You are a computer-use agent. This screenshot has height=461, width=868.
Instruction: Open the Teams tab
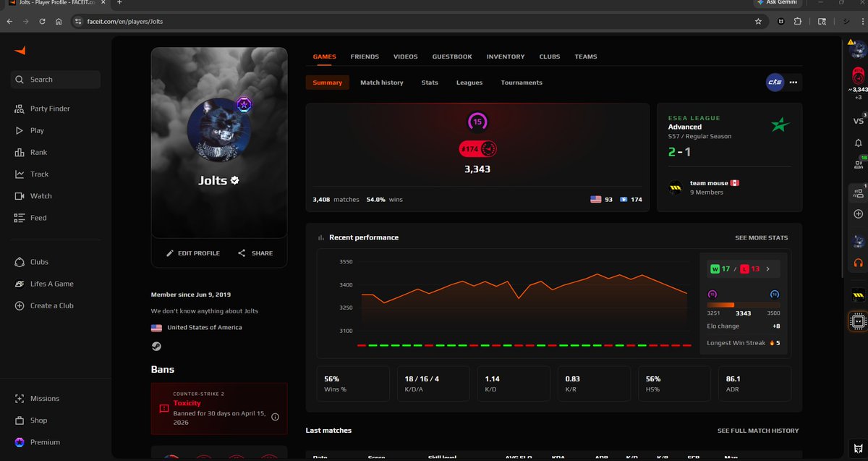[586, 56]
